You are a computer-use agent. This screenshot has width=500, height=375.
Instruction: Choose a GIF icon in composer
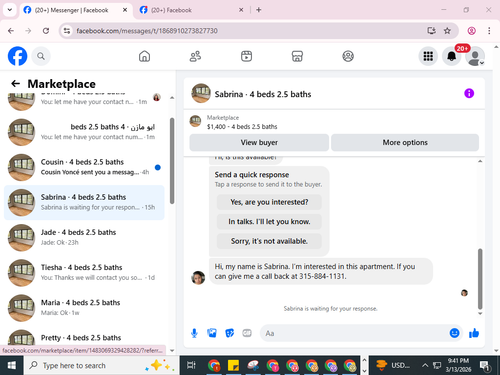[x=247, y=333]
